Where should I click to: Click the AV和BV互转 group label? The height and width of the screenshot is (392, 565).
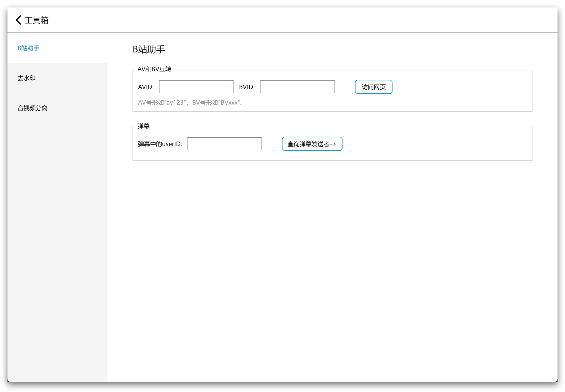tap(154, 69)
